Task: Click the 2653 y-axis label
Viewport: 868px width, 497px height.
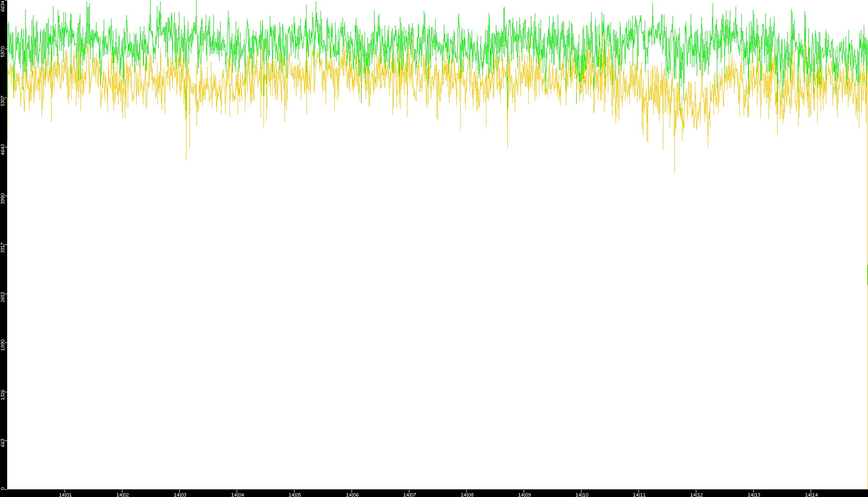Action: tap(3, 297)
